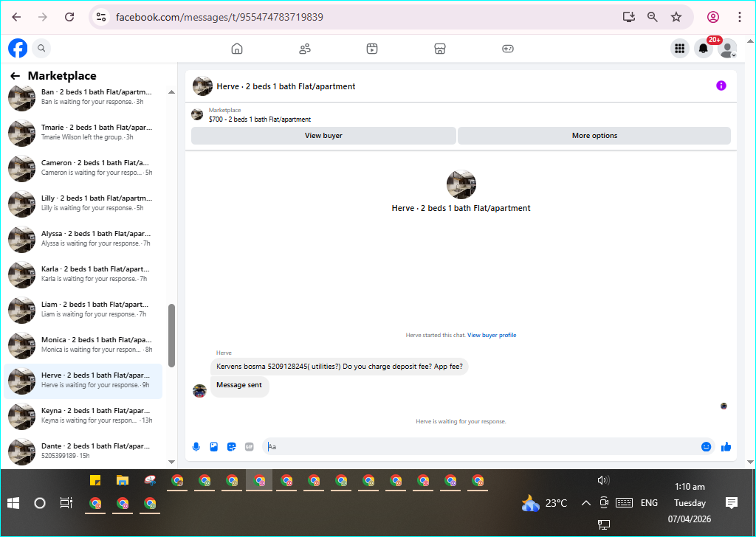This screenshot has width=756, height=537.
Task: Open site information icon in address bar
Action: 100,17
